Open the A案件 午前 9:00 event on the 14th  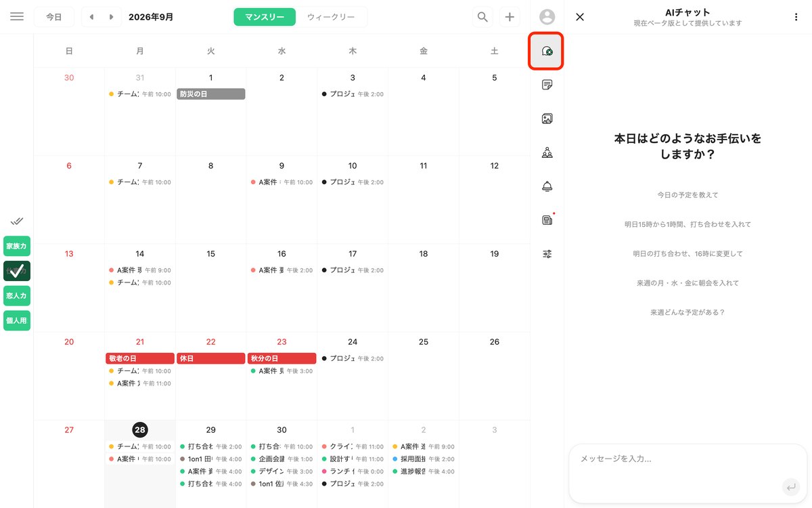pyautogui.click(x=139, y=270)
